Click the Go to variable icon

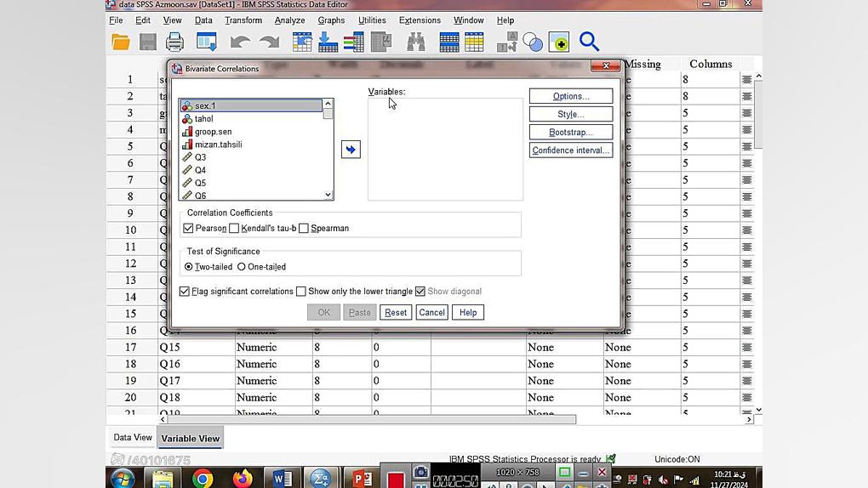coord(328,42)
